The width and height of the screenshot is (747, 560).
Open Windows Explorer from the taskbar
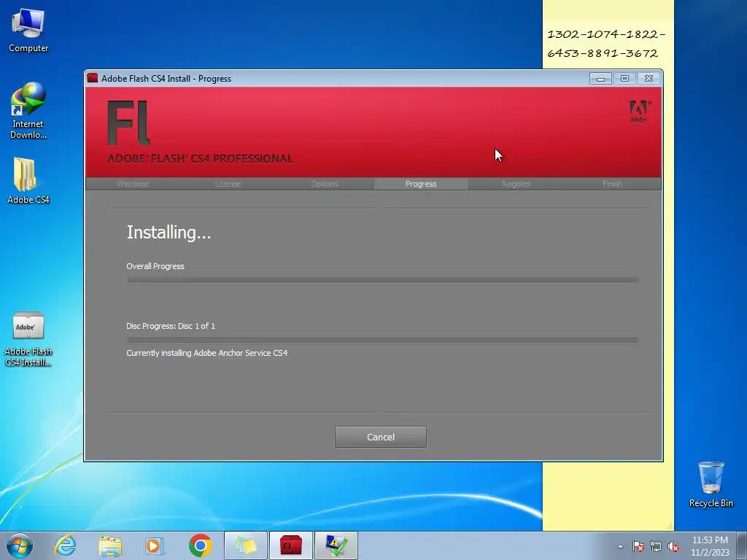tap(110, 545)
